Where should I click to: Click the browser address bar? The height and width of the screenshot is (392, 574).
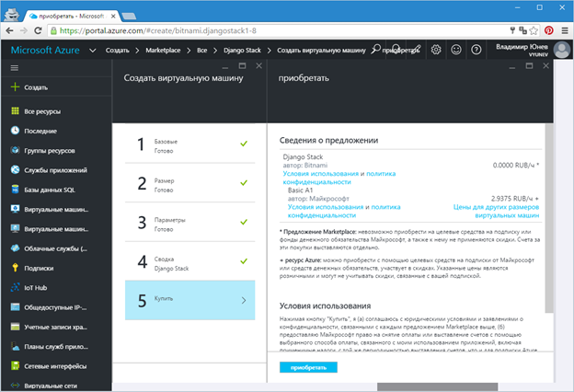pos(278,30)
